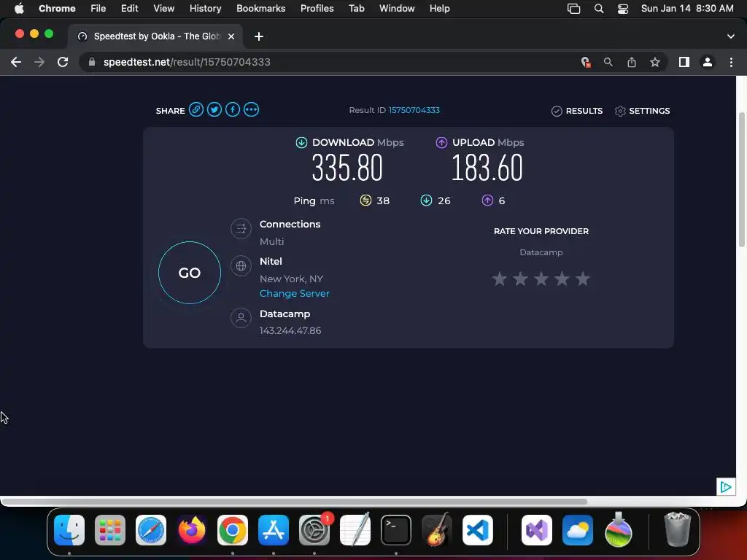Select the Speedtest by Ookla tab

point(156,36)
